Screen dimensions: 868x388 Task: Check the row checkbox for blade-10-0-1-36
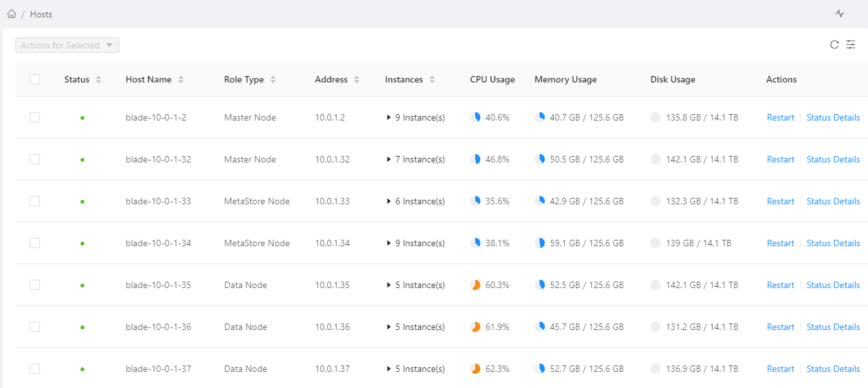point(35,327)
